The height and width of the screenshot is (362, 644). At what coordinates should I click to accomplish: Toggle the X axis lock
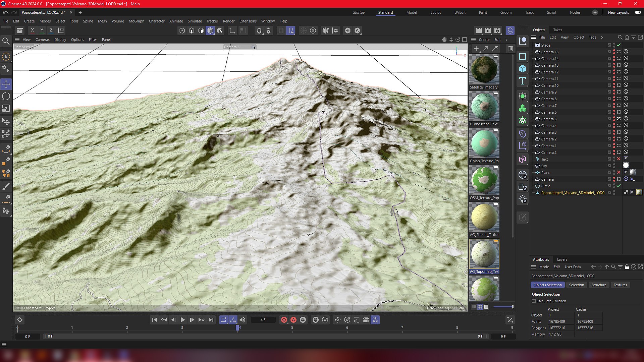pyautogui.click(x=33, y=31)
